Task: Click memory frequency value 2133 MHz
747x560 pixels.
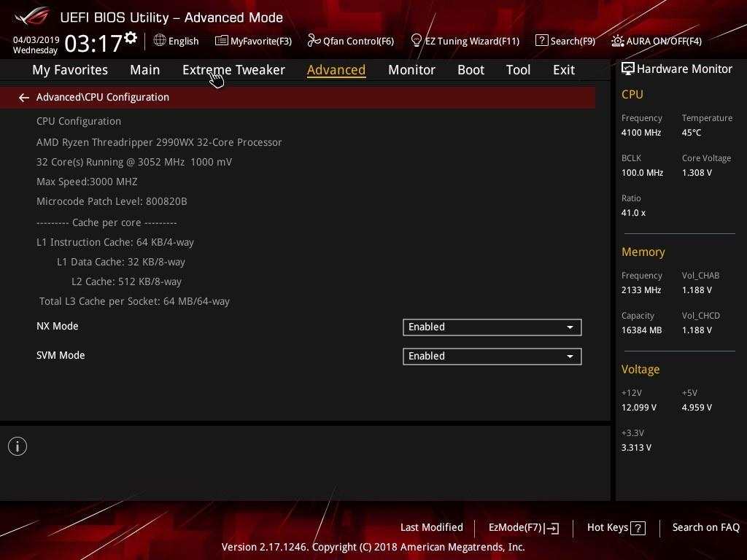Action: pyautogui.click(x=640, y=290)
